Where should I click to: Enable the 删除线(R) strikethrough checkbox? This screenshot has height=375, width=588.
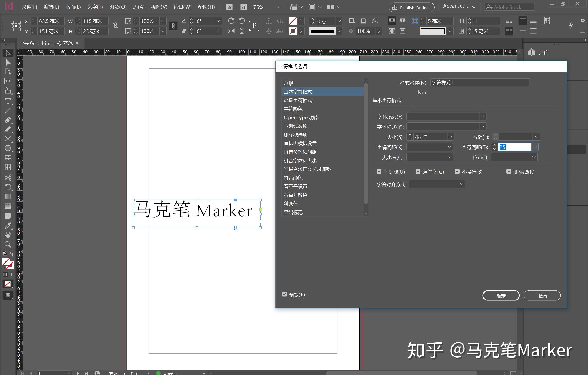[x=509, y=171]
